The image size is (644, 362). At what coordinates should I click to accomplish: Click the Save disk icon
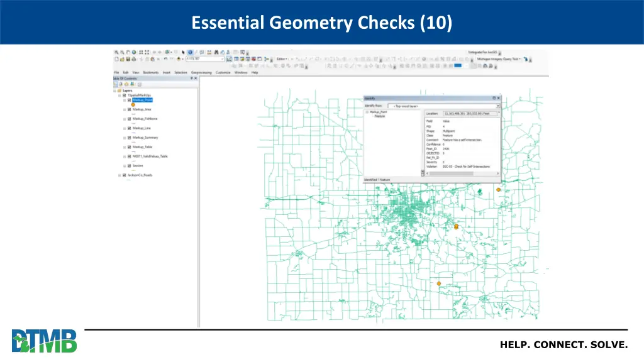click(128, 60)
